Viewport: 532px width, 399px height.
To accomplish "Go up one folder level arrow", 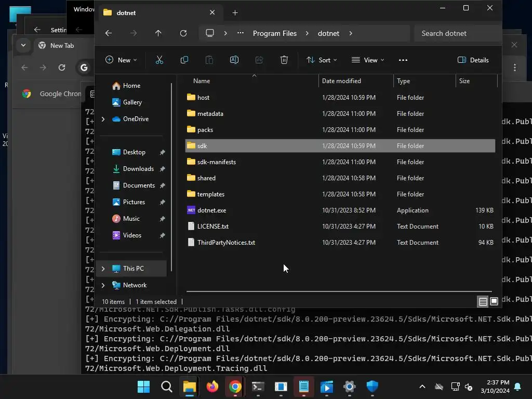I will [x=158, y=33].
